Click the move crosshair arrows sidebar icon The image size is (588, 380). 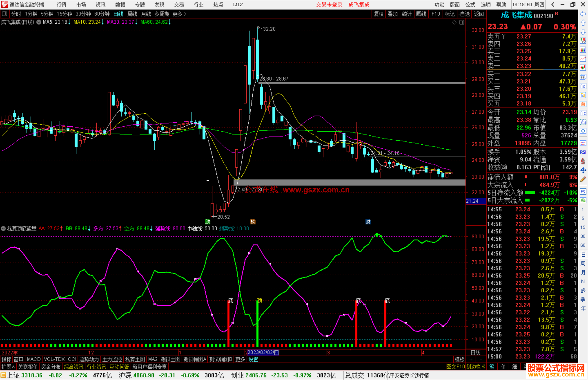(583, 170)
